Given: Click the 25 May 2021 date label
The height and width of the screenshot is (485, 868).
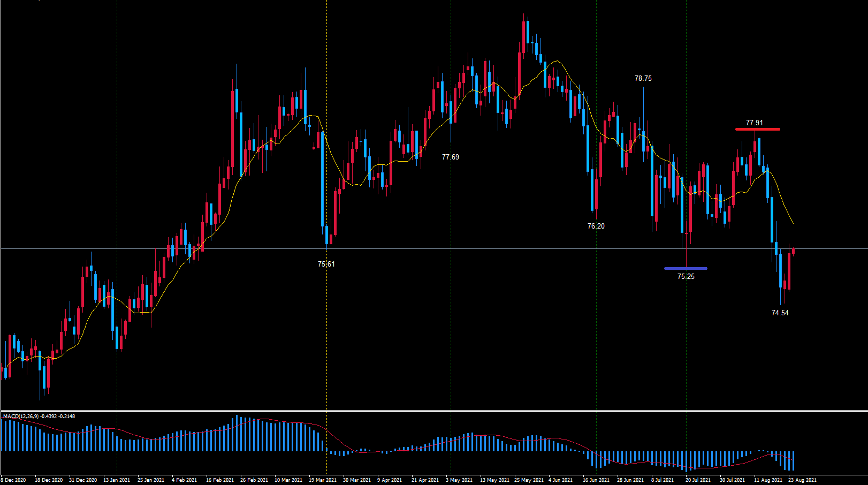Looking at the screenshot, I should coord(529,480).
